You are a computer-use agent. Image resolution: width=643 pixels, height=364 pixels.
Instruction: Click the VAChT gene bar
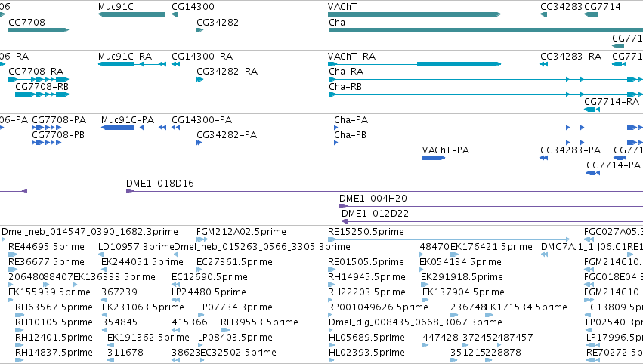click(414, 14)
